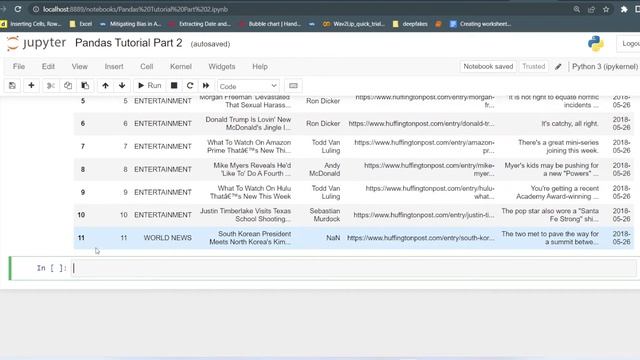The image size is (640, 360).
Task: Open the Excel bookmark folder
Action: click(x=81, y=24)
